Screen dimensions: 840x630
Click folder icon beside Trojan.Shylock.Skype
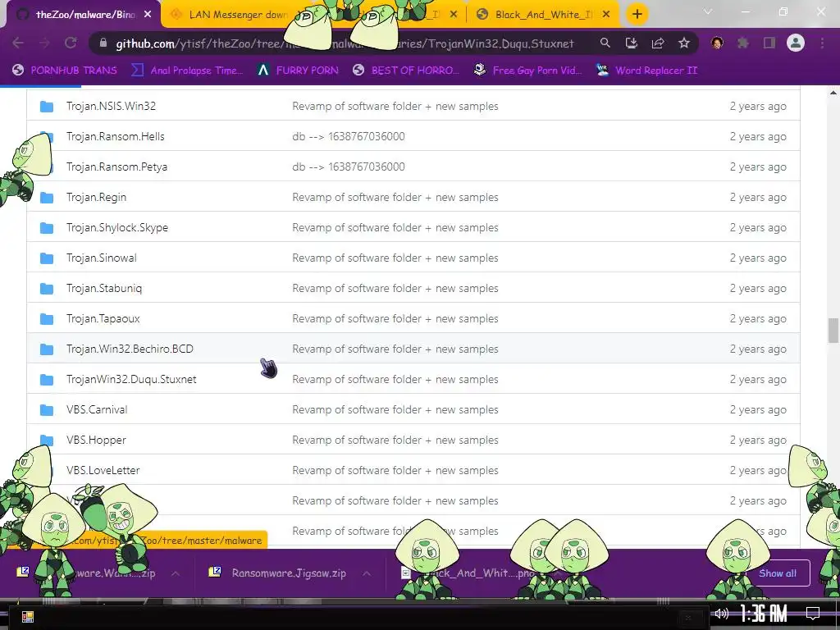tap(47, 228)
